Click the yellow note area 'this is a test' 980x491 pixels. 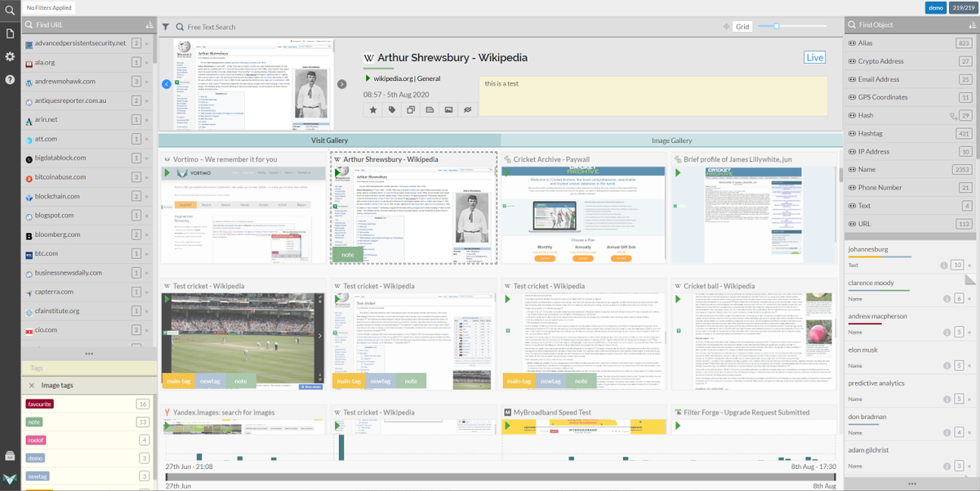[653, 96]
